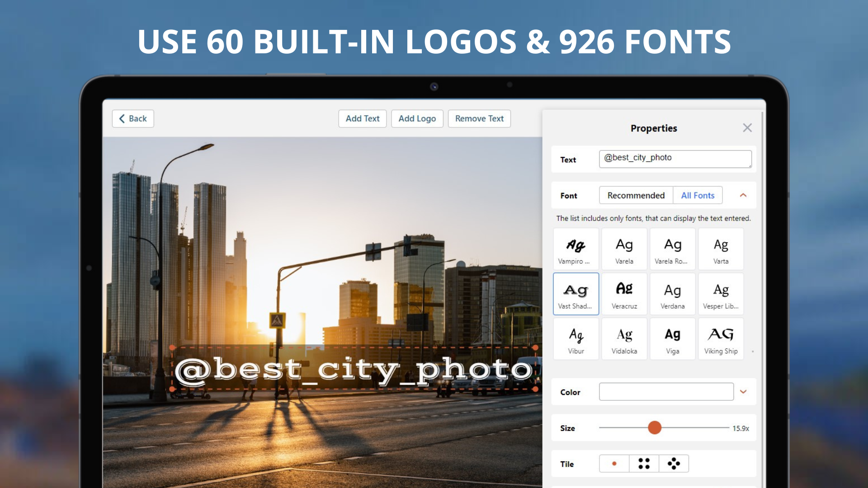Screen dimensions: 868x488
Task: Select the Viking Ship font tile
Action: click(721, 339)
